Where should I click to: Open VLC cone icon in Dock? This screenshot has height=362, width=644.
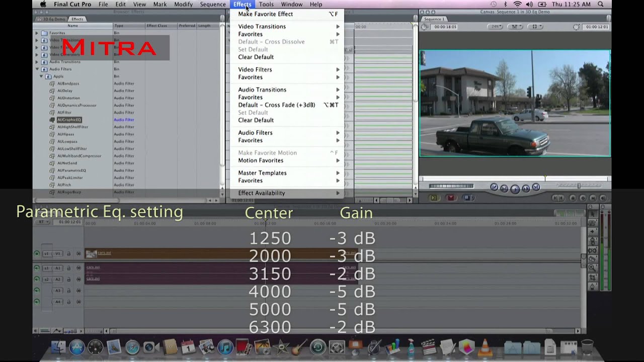click(486, 347)
